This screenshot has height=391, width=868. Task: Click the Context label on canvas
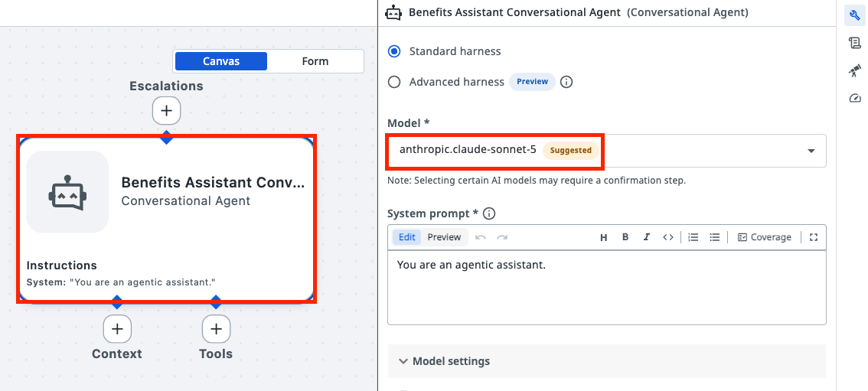117,354
